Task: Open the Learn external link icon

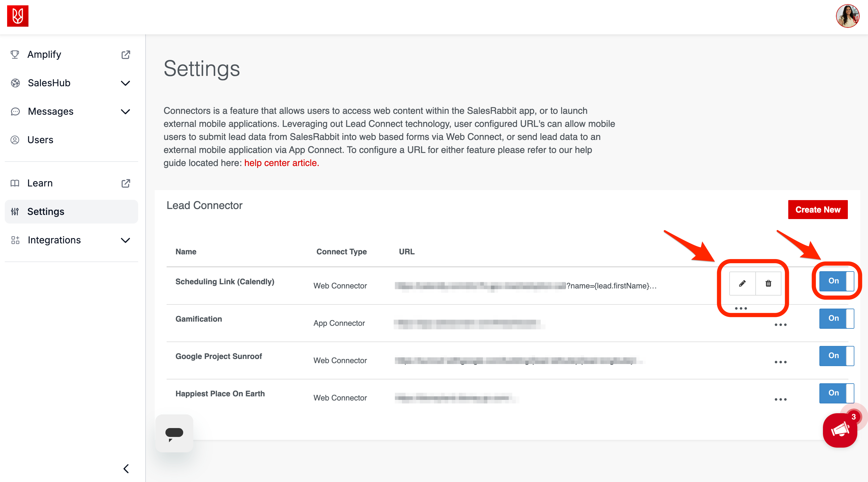Action: tap(125, 183)
